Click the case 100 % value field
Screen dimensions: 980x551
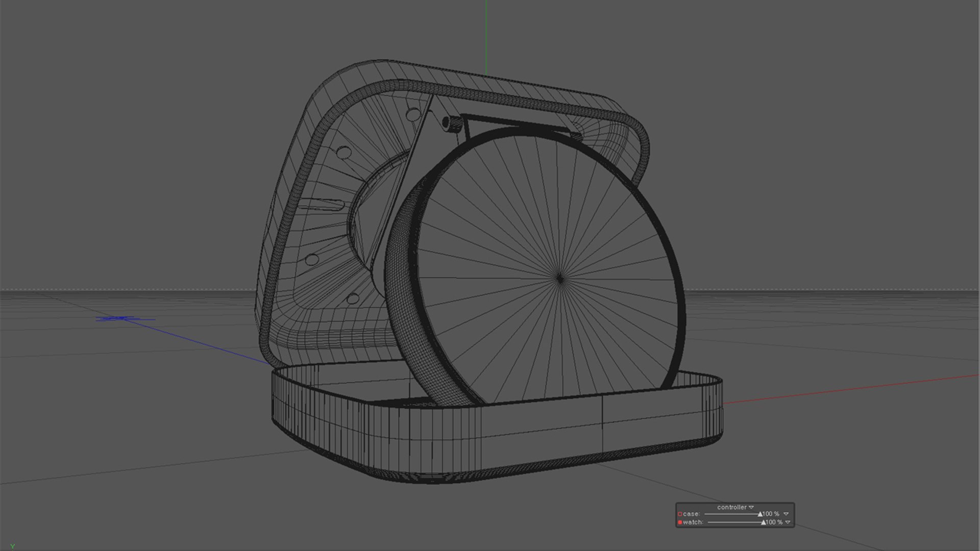pos(771,514)
